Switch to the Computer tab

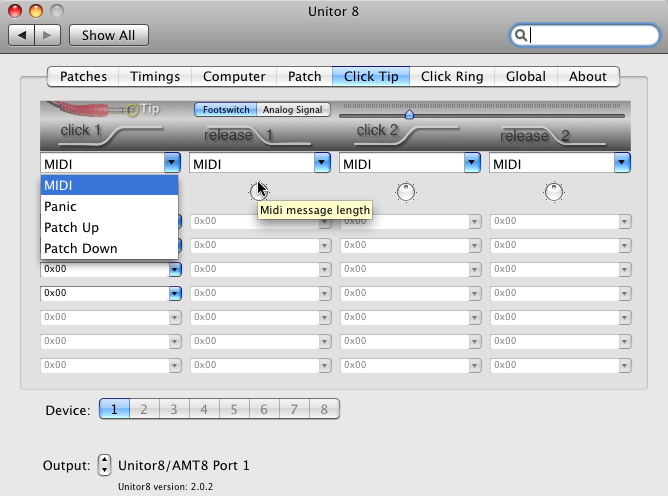(x=234, y=76)
